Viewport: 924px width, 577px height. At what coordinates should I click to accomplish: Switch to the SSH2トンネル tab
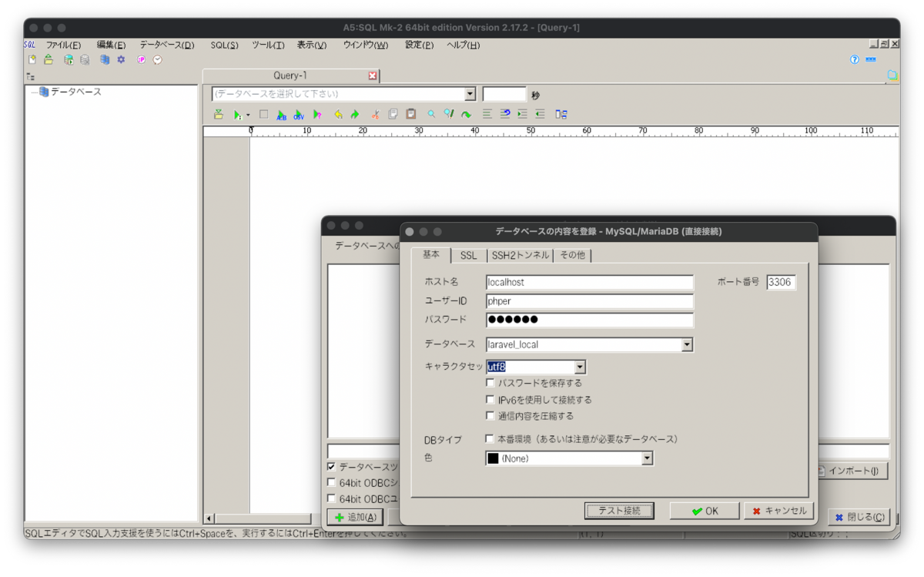point(521,254)
